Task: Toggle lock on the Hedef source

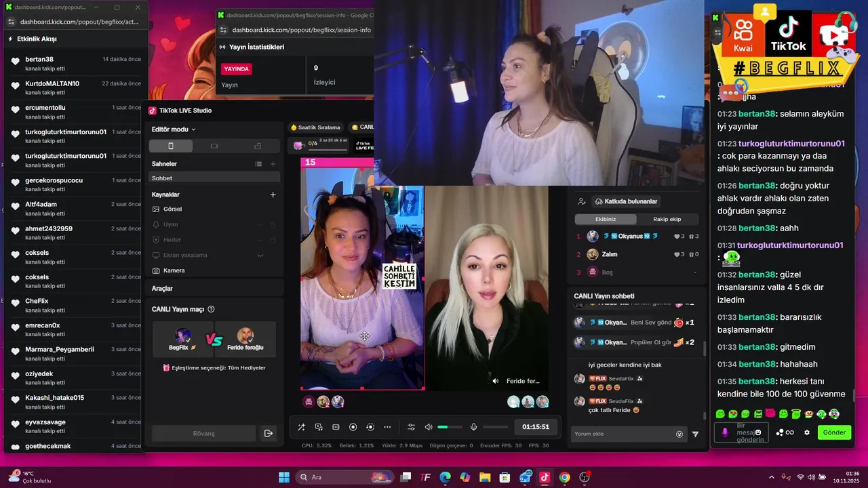Action: pyautogui.click(x=273, y=239)
